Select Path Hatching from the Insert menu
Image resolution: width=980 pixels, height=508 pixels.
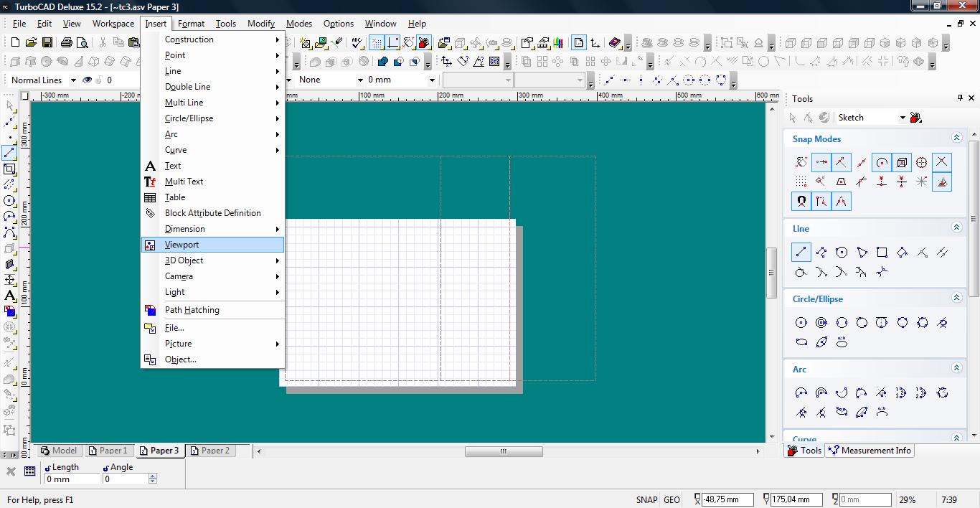pos(192,310)
